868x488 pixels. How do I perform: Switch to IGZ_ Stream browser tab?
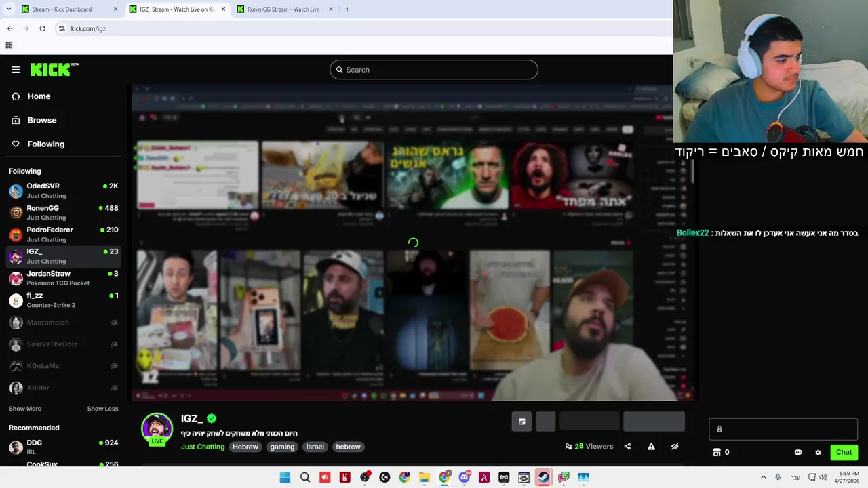pyautogui.click(x=178, y=9)
